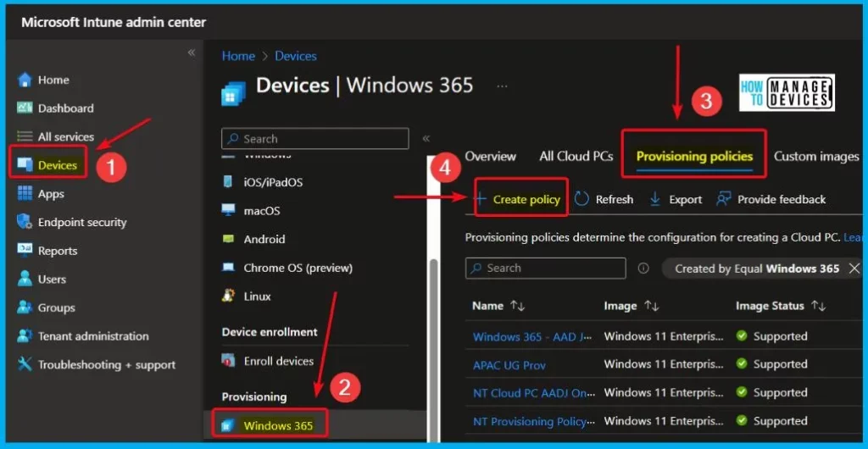
Task: Focus the Devices menu search box
Action: pos(315,139)
